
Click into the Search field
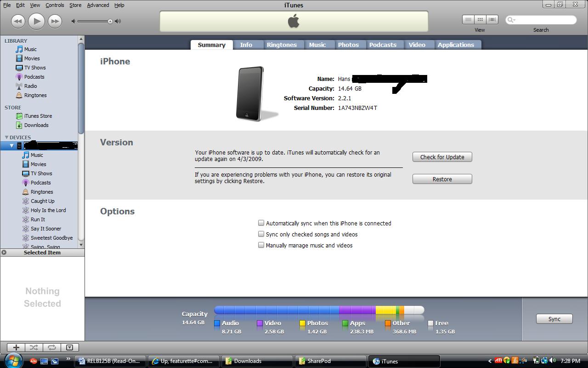pyautogui.click(x=541, y=20)
